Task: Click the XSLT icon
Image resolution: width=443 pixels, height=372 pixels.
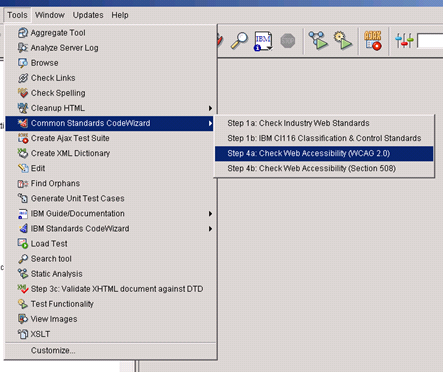Action: (23, 334)
